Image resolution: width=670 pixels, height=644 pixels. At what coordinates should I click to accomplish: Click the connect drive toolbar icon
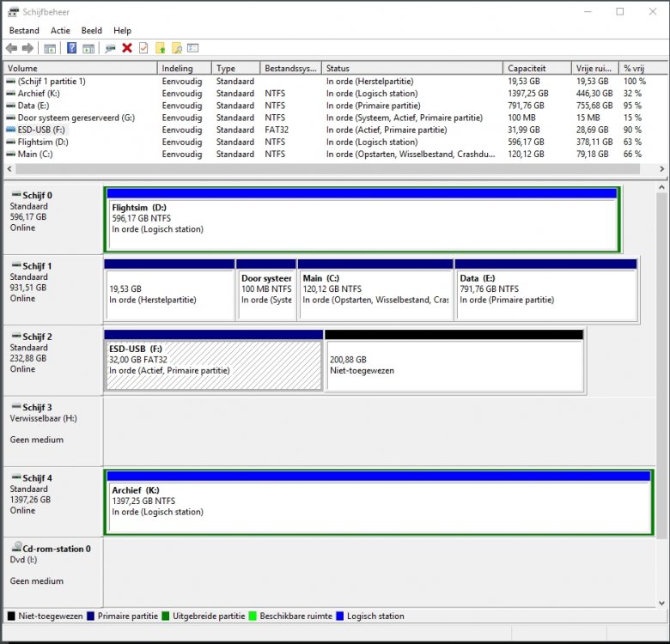tap(110, 48)
